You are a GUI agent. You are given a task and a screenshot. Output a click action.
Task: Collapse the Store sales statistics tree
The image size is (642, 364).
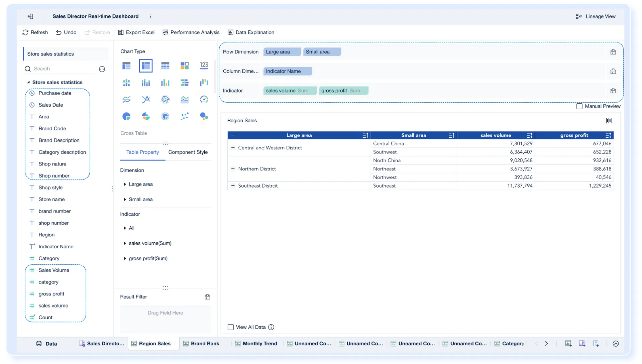(28, 82)
